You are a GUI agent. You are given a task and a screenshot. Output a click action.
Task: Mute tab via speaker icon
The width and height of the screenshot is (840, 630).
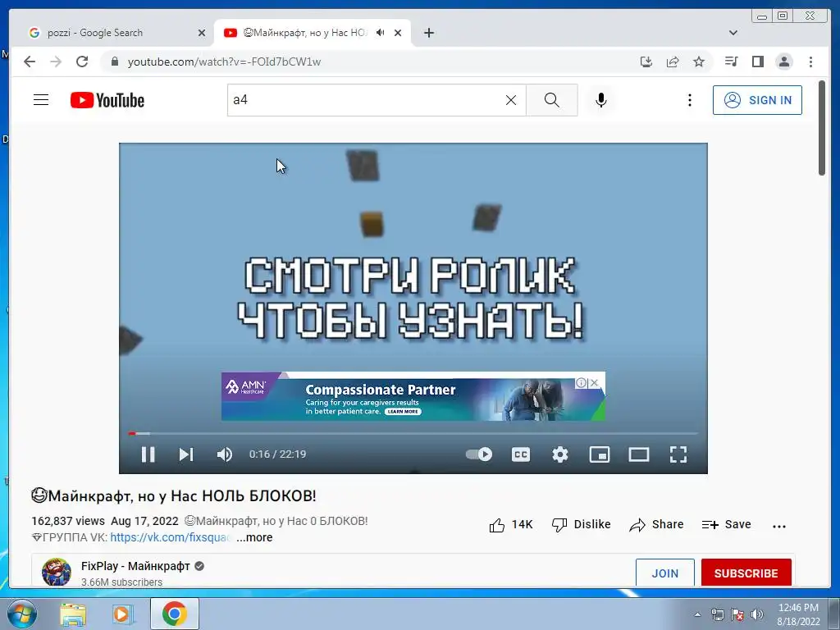(381, 33)
